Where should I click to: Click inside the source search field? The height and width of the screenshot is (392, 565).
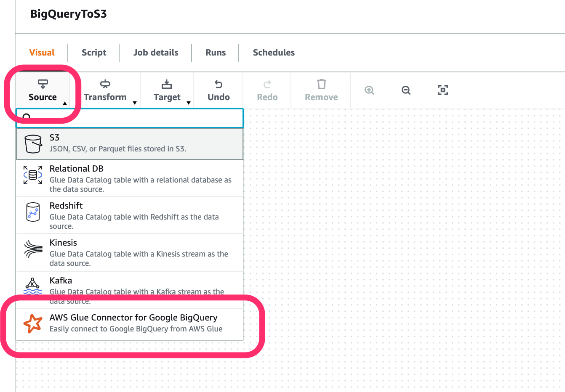129,118
